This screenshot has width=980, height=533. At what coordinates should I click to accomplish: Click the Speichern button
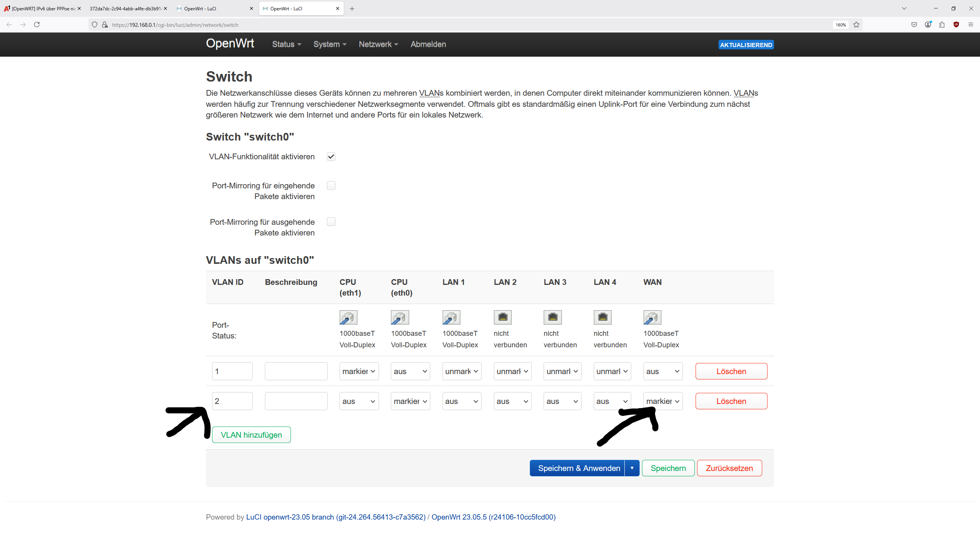coord(668,468)
